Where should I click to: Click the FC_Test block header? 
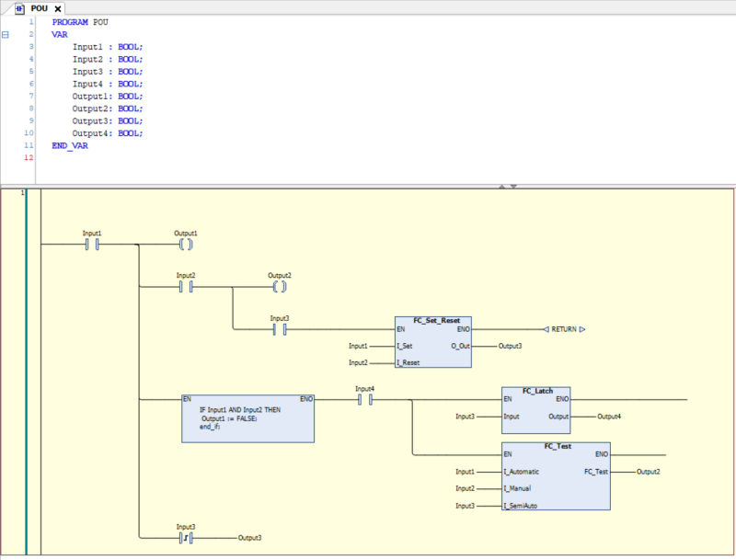555,445
